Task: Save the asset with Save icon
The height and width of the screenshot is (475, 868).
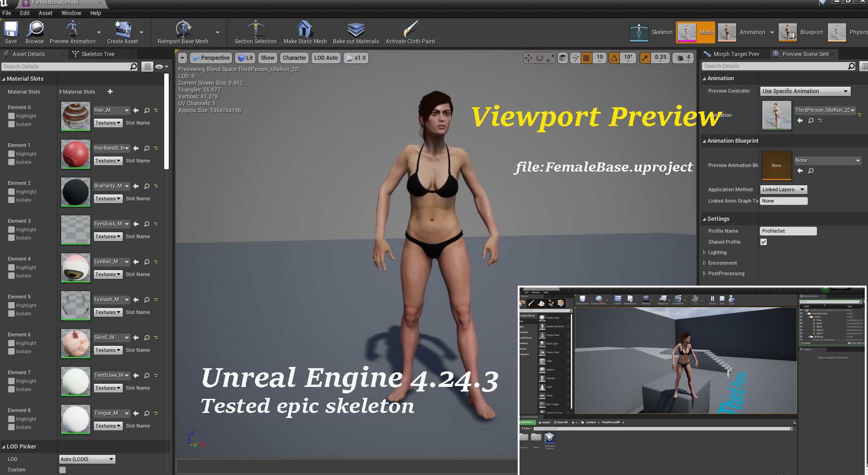Action: [x=11, y=32]
